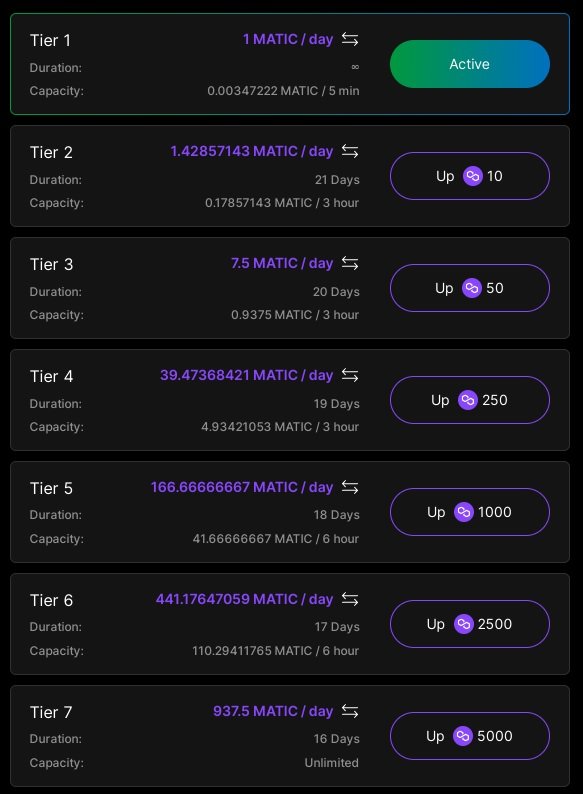Upgrade to Tier 4 for 250 MATIC
The image size is (583, 794).
pos(470,400)
